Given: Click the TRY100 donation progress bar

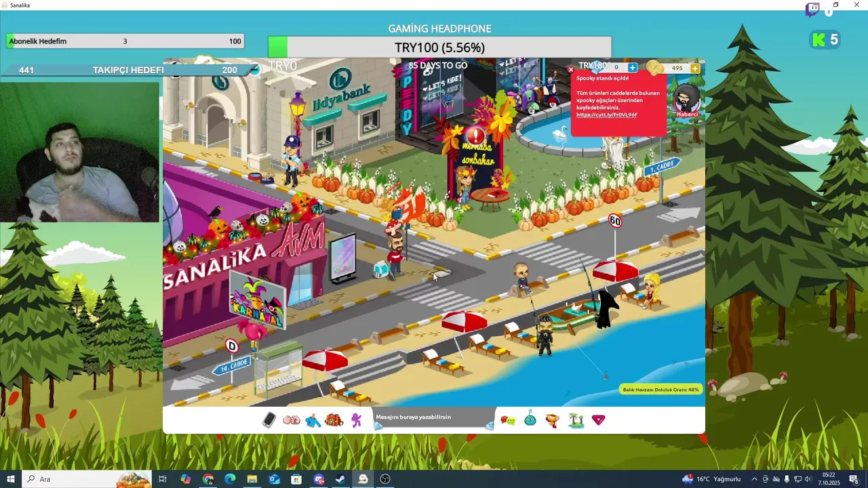Looking at the screenshot, I should [x=439, y=47].
